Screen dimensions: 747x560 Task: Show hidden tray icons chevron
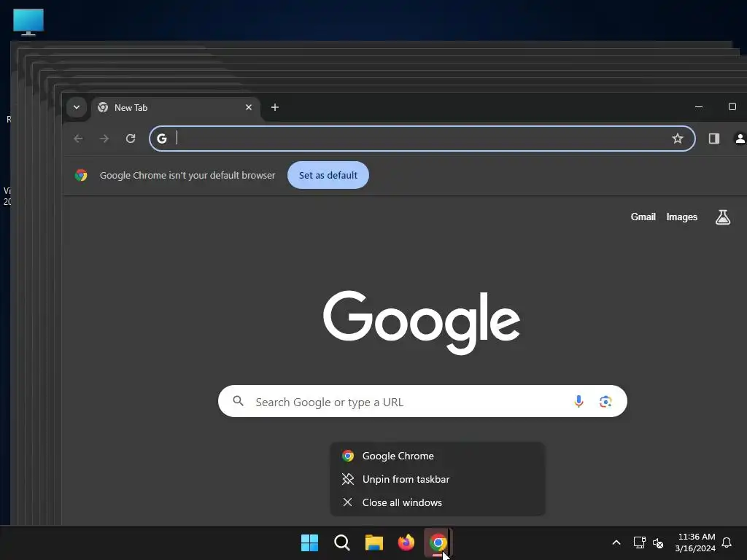coord(616,542)
